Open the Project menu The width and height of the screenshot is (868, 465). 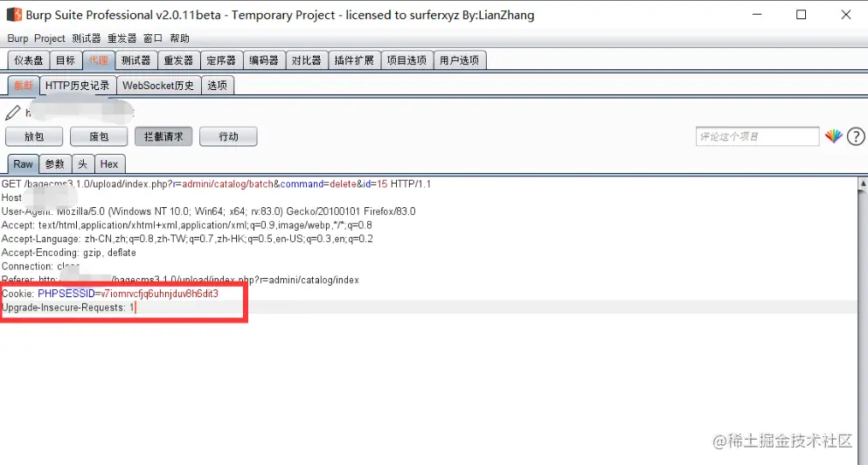49,38
